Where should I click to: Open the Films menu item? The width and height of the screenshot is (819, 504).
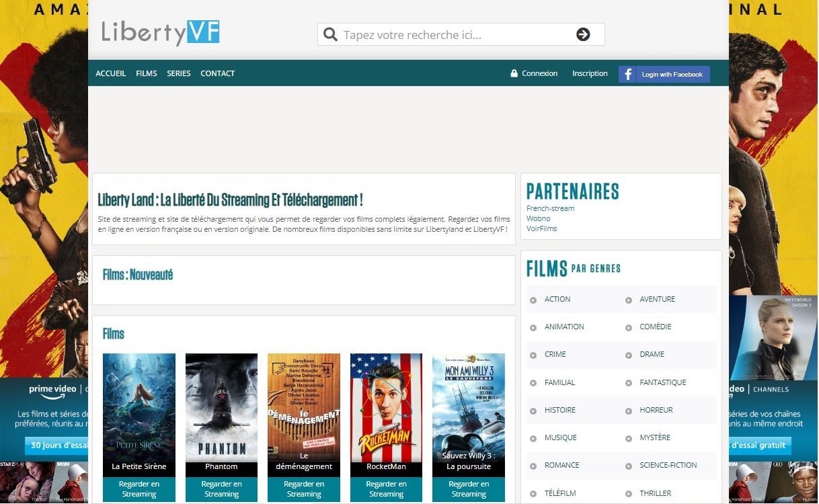coord(147,73)
